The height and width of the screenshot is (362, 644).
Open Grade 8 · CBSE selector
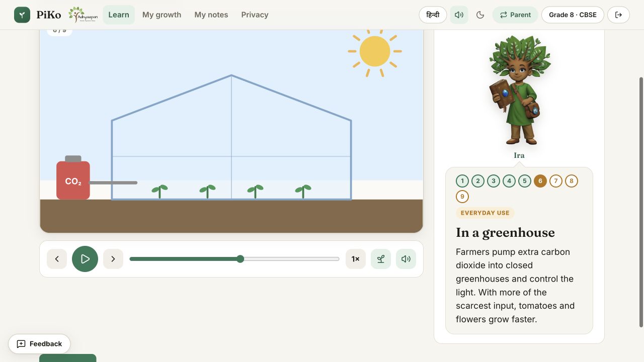click(573, 15)
